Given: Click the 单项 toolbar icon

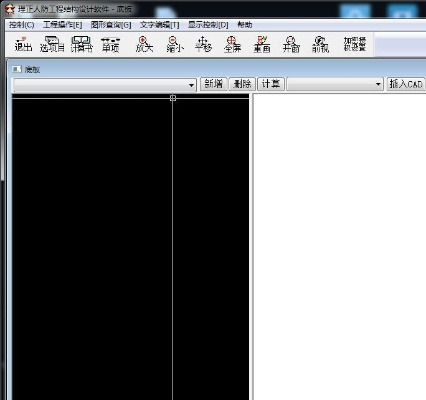Looking at the screenshot, I should tap(110, 44).
